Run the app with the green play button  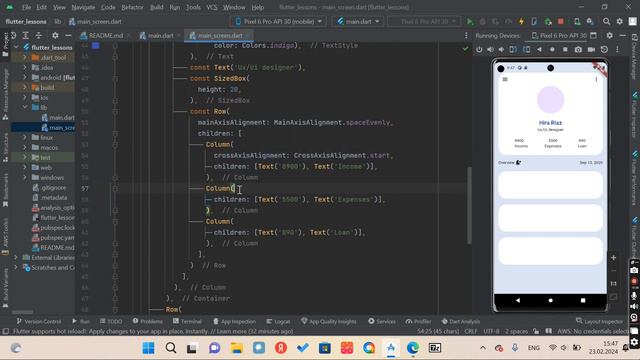470,21
